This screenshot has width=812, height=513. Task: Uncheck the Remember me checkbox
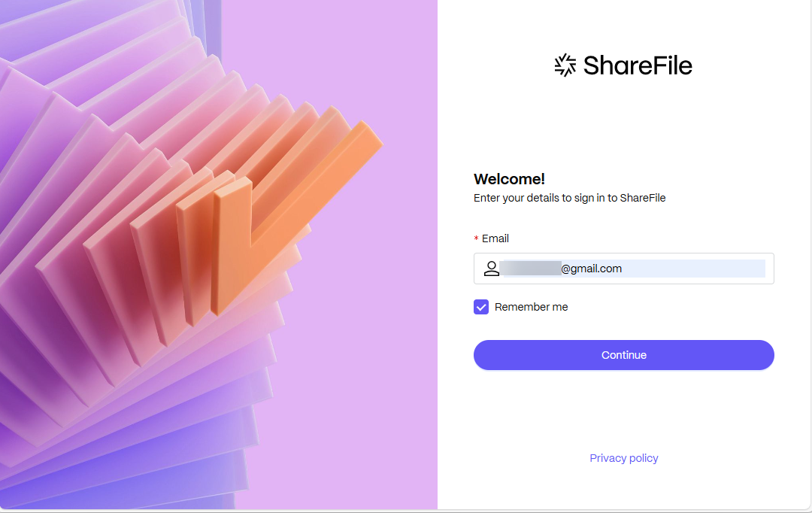point(481,307)
